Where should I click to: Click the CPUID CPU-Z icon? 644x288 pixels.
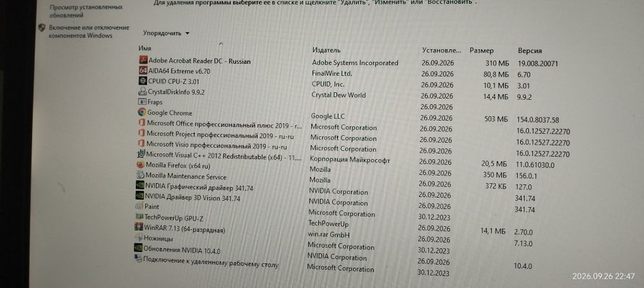click(143, 81)
